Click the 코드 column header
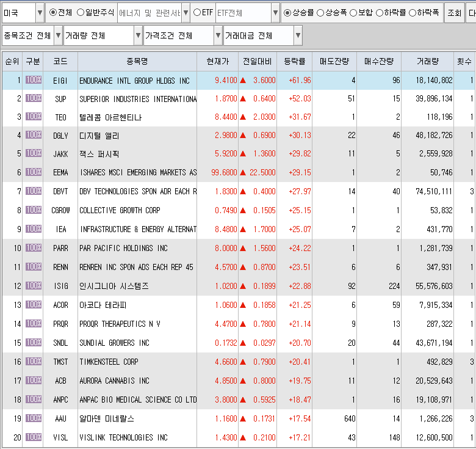Image resolution: width=476 pixels, height=449 pixels. [60, 61]
